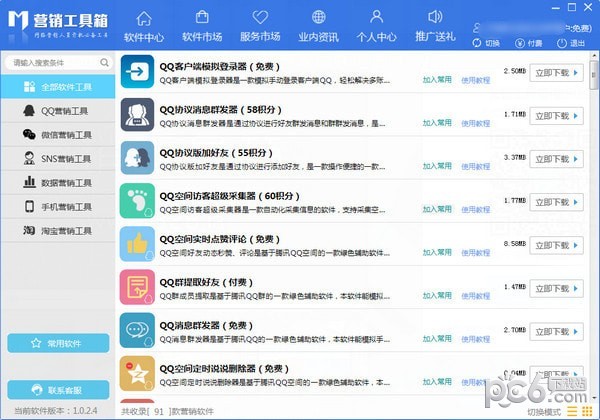Download QQ消息群发器 with 立即下载
Screen dimensions: 600x420
click(x=556, y=332)
